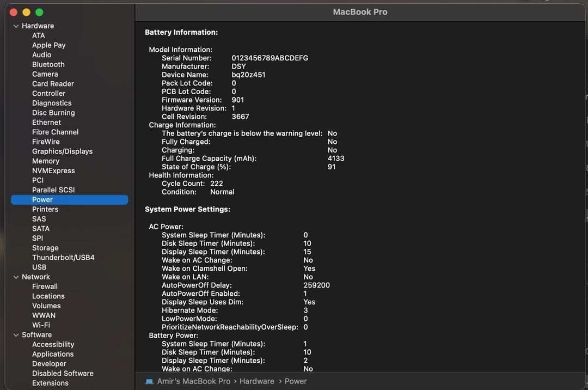Open Extensions under Software
588x390 pixels.
click(50, 383)
